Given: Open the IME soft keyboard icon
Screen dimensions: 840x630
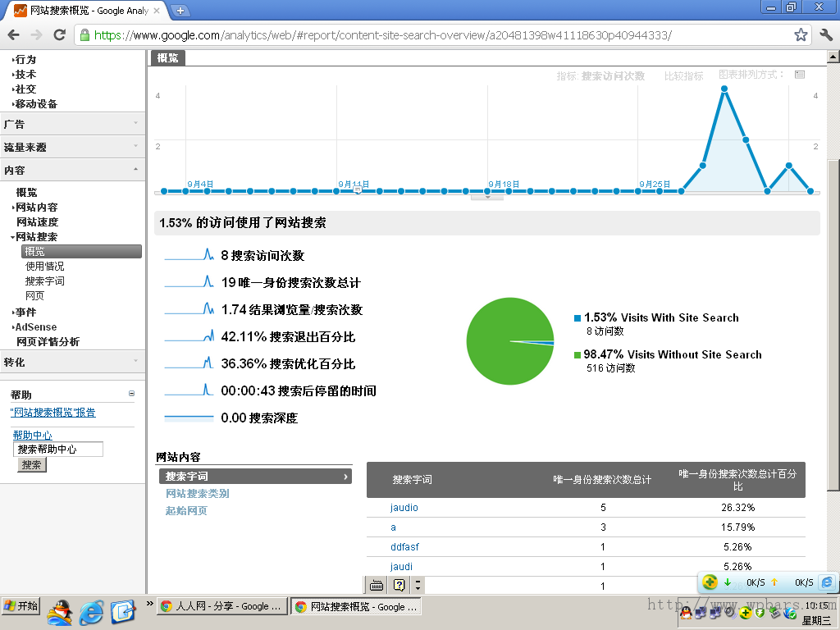Looking at the screenshot, I should click(x=377, y=585).
